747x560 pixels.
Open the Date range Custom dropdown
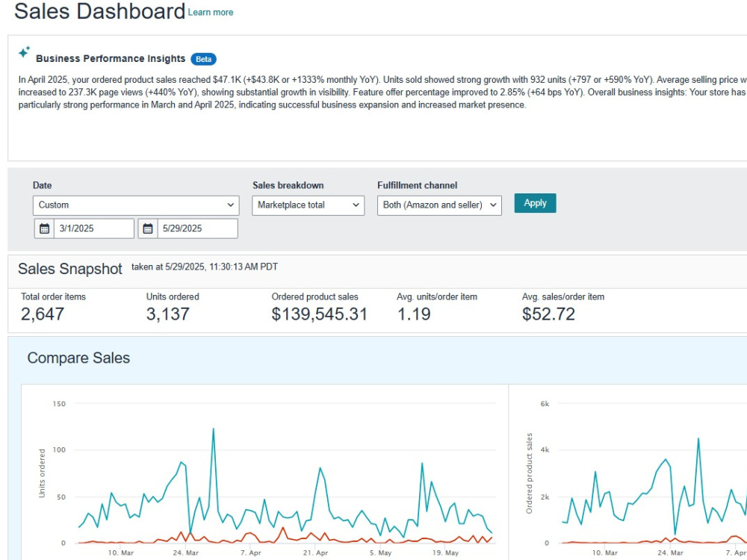136,205
